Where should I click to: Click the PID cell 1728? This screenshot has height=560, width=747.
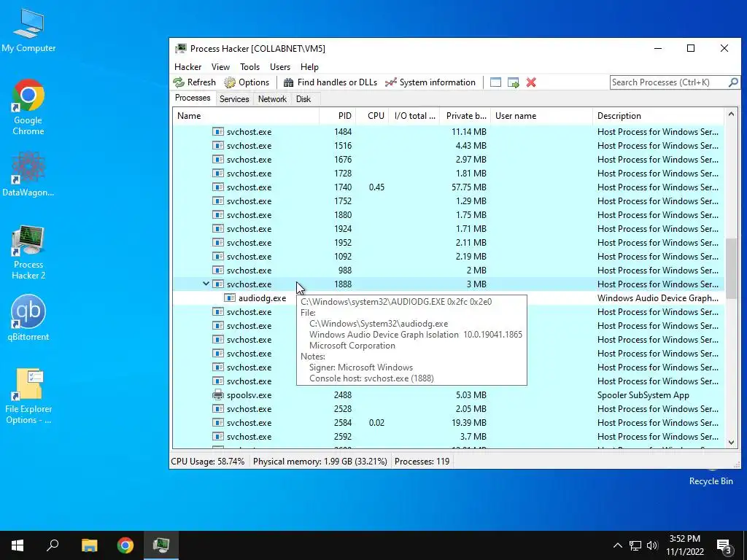coord(343,174)
